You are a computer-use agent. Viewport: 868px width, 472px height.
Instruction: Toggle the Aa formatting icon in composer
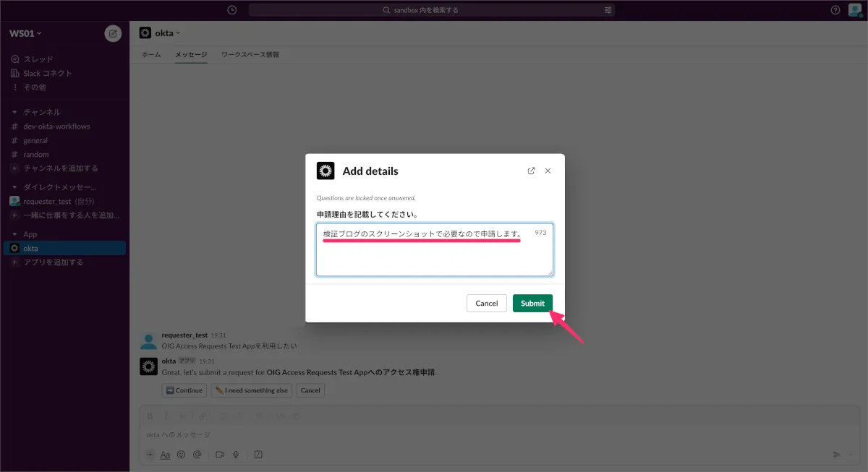point(165,455)
